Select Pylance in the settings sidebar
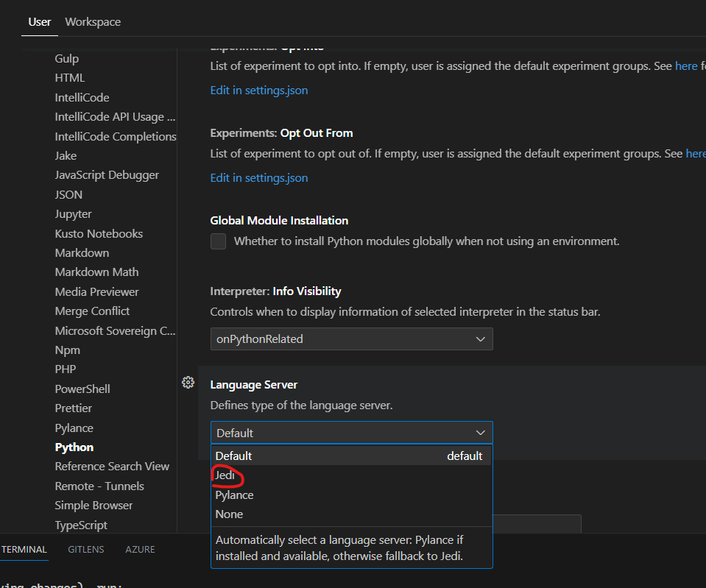 click(x=74, y=428)
